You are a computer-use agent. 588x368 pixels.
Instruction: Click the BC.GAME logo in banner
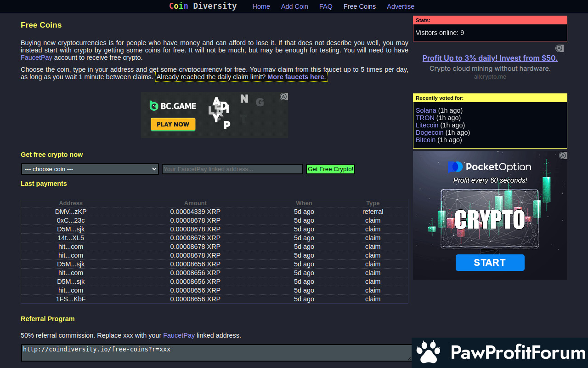click(173, 106)
